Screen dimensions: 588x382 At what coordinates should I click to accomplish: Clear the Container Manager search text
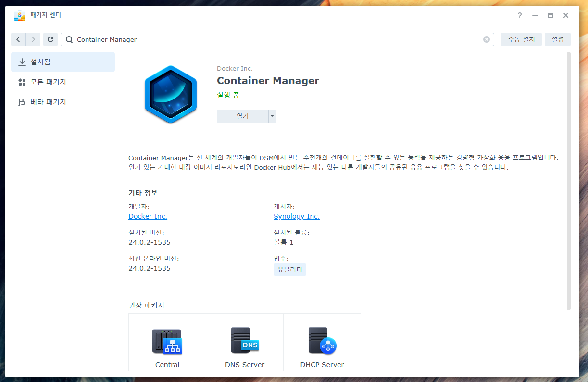pos(487,39)
